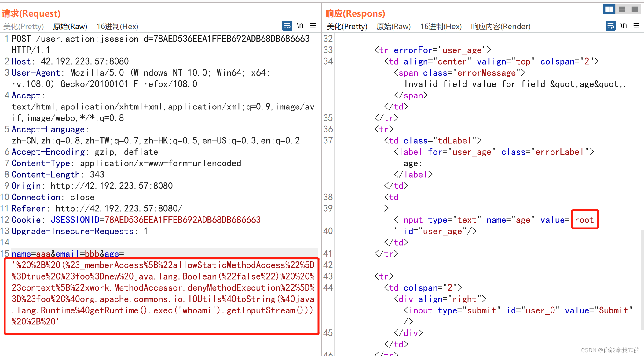Open 响应内容(Render) response tab
The width and height of the screenshot is (644, 356).
click(x=500, y=27)
